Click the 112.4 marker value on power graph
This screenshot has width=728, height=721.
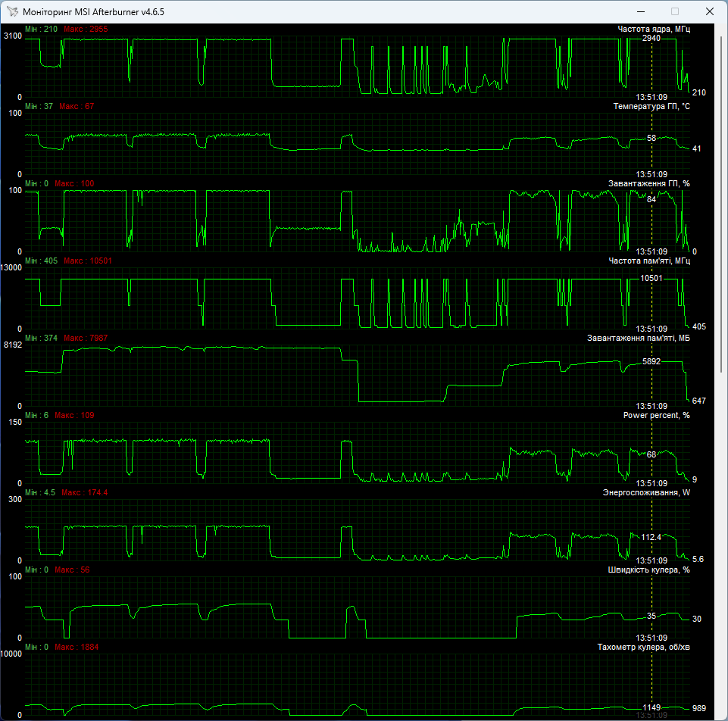coord(651,537)
